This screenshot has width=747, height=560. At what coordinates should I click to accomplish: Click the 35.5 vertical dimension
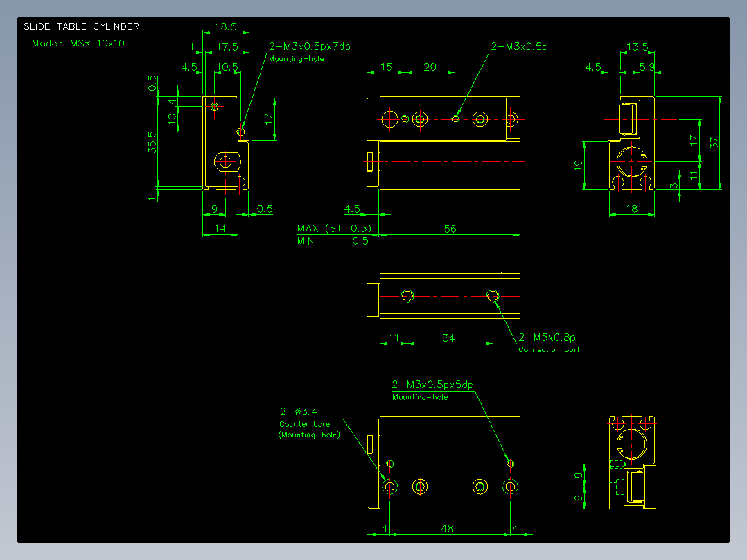click(x=152, y=142)
